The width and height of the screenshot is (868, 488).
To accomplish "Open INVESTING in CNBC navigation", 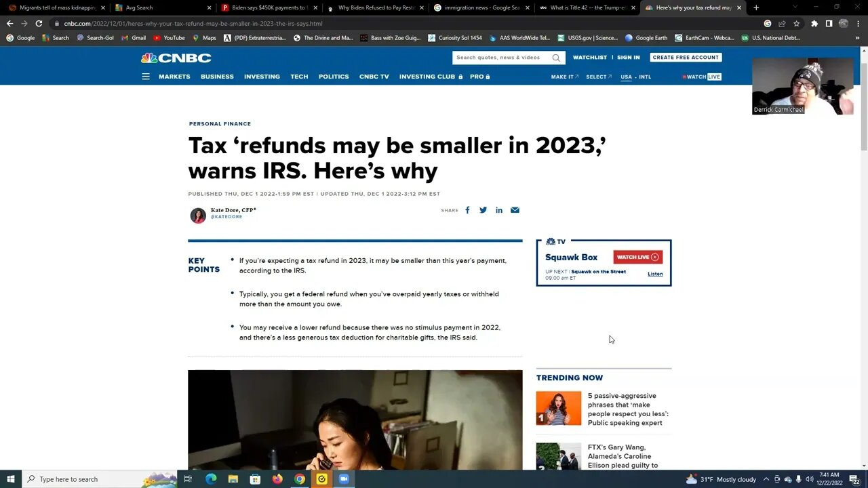I will 262,77.
